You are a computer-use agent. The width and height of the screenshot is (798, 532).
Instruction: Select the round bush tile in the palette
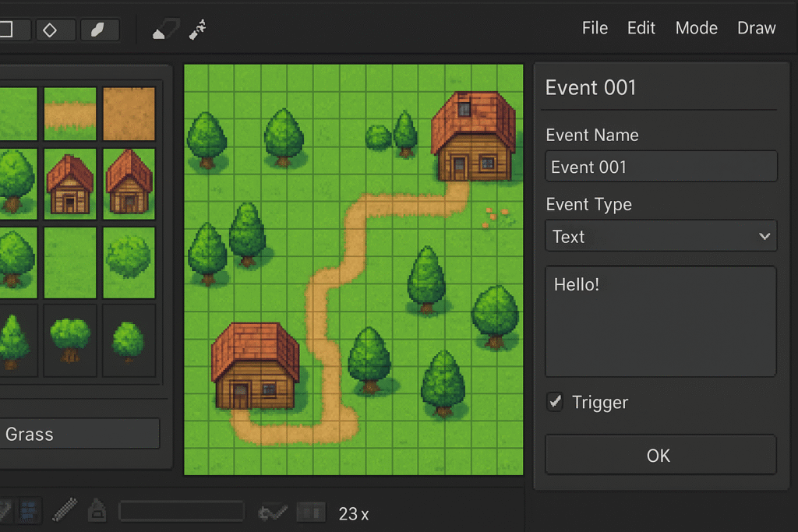click(129, 262)
